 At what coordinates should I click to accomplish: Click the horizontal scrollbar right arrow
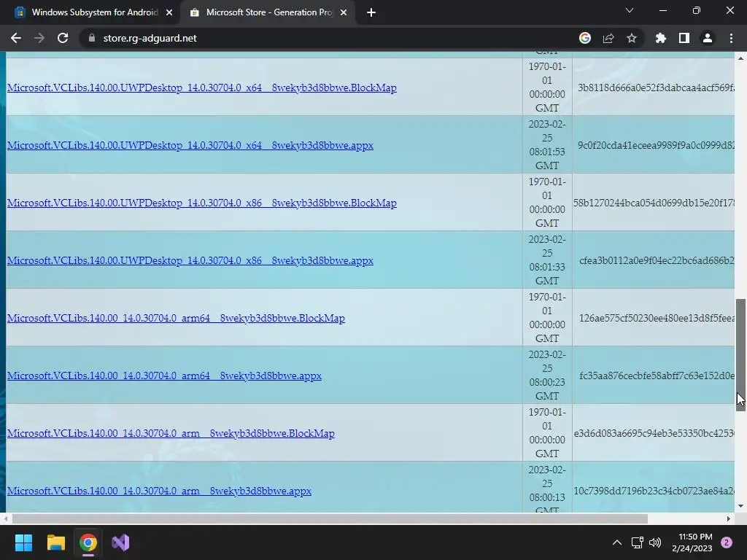coord(729,518)
